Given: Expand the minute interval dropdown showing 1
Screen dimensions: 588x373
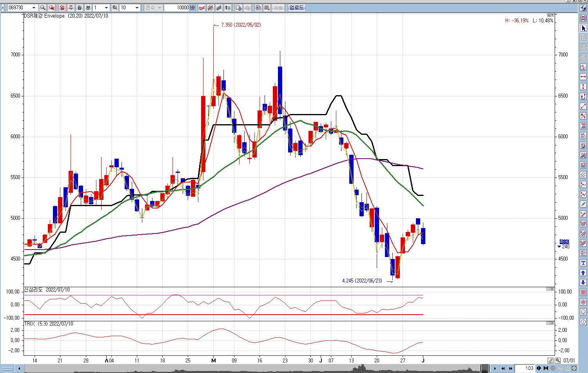Looking at the screenshot, I should click(106, 8).
